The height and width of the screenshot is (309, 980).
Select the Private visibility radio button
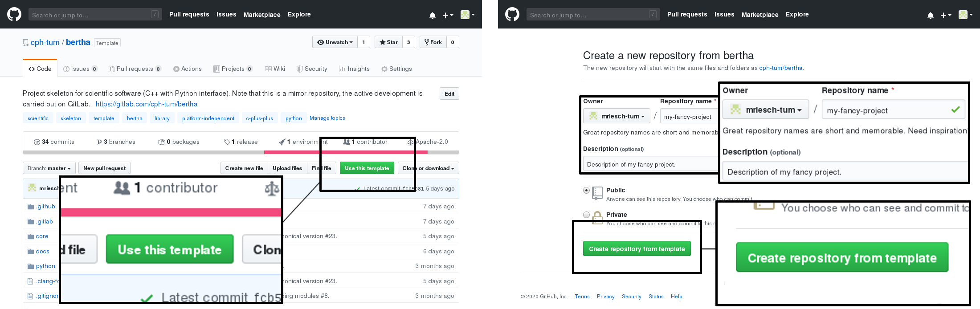pyautogui.click(x=587, y=215)
